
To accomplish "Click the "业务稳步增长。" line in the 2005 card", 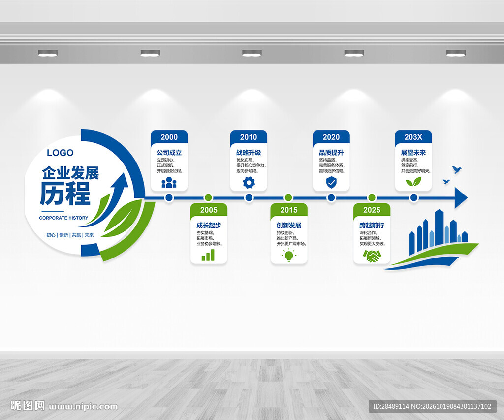I will coord(209,243).
